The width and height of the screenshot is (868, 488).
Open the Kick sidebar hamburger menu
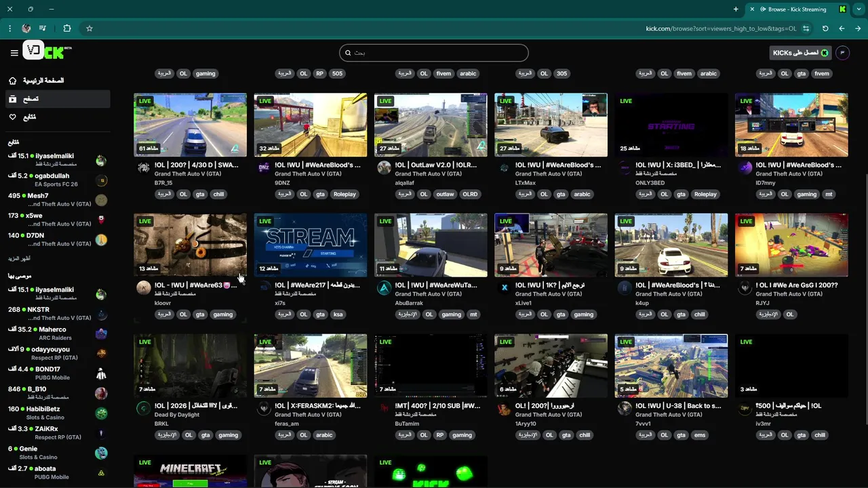(14, 53)
